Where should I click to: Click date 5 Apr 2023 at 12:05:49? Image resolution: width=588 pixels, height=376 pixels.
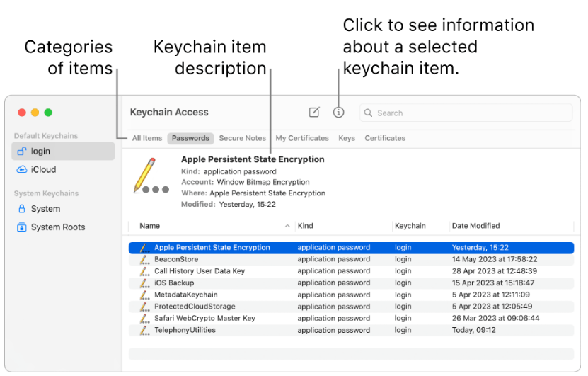492,307
